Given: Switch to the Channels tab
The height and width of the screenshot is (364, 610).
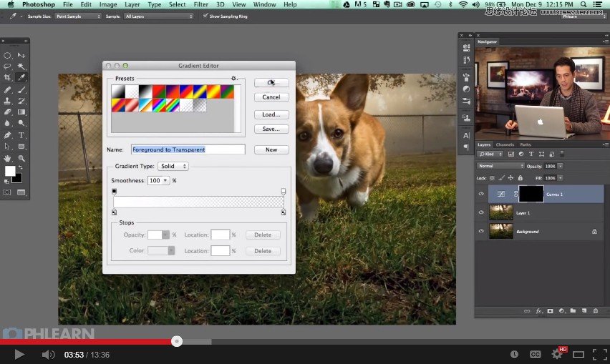Looking at the screenshot, I should coord(505,144).
